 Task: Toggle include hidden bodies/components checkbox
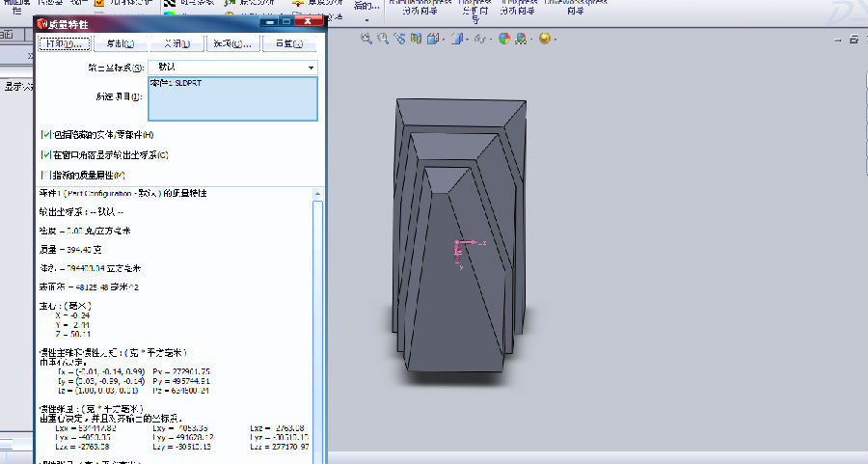tap(45, 134)
